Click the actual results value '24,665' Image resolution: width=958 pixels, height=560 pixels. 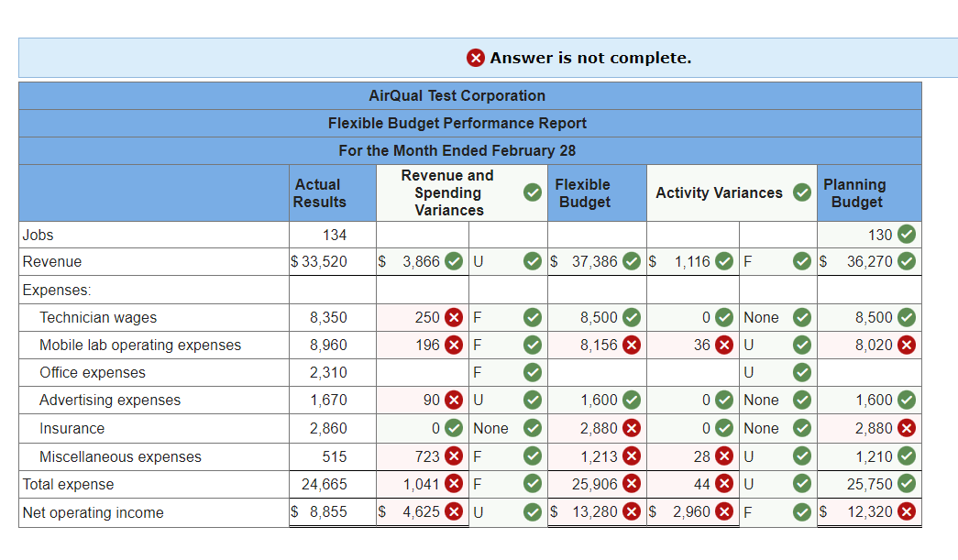(324, 484)
